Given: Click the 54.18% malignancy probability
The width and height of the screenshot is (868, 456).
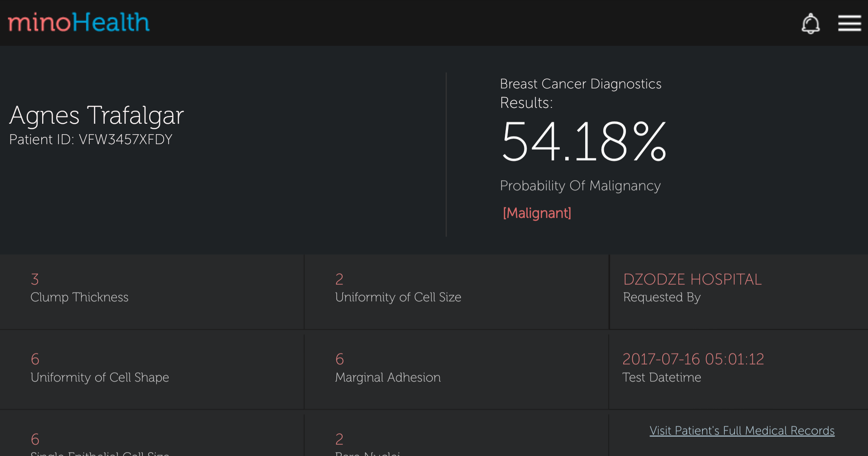Looking at the screenshot, I should [584, 142].
